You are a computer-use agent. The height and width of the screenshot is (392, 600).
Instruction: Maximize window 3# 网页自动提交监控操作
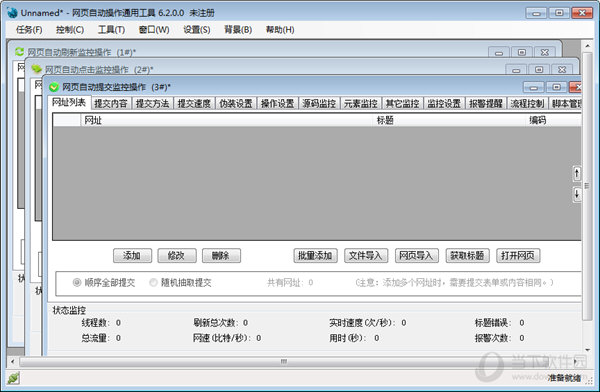[557, 87]
